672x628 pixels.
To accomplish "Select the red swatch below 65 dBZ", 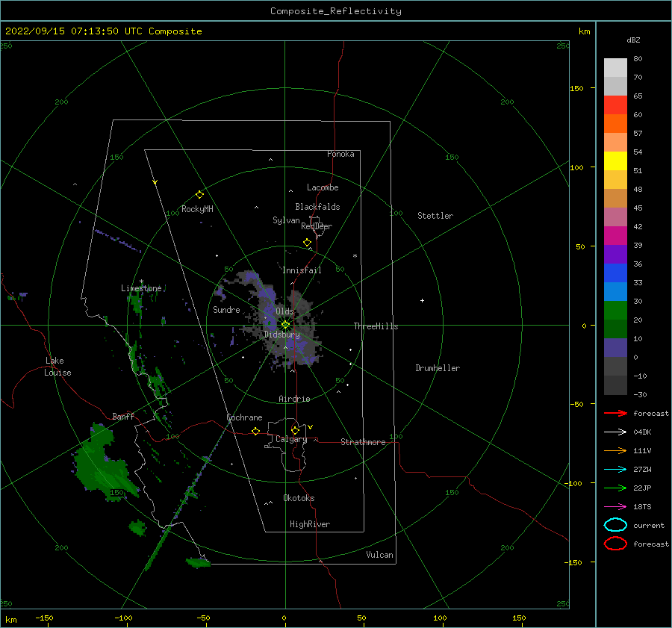I will pos(615,105).
